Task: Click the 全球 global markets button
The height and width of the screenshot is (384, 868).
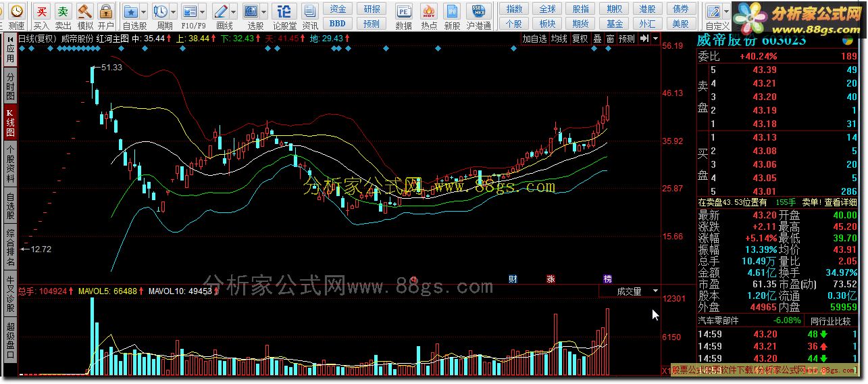Action: click(547, 9)
